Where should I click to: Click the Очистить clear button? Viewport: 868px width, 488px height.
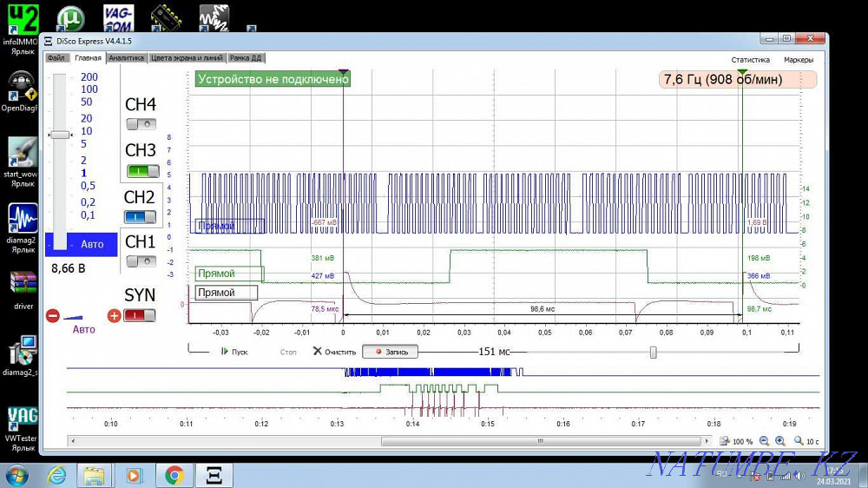tap(334, 352)
